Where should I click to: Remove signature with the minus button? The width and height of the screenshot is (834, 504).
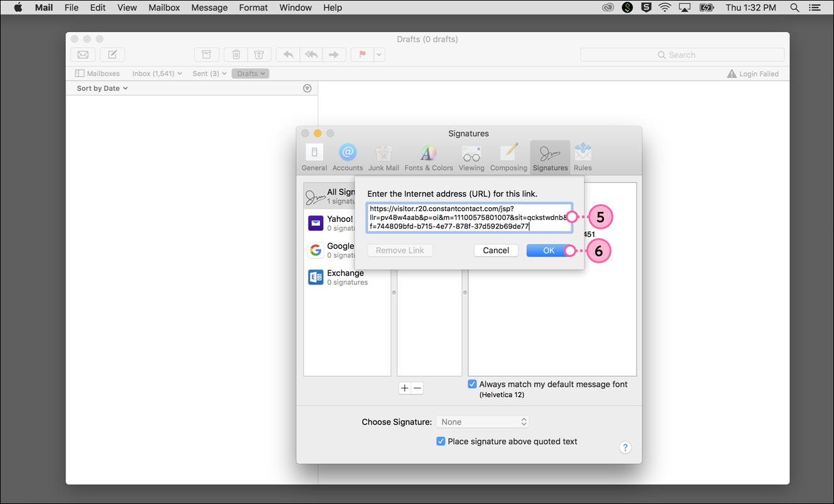tap(417, 388)
